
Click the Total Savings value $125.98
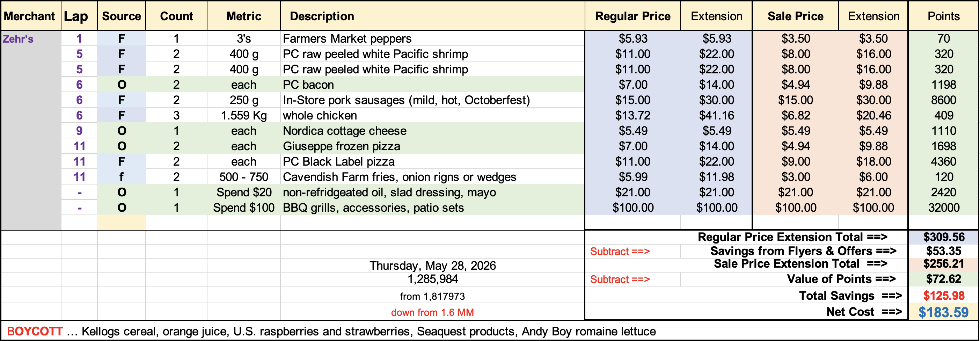[x=943, y=296]
